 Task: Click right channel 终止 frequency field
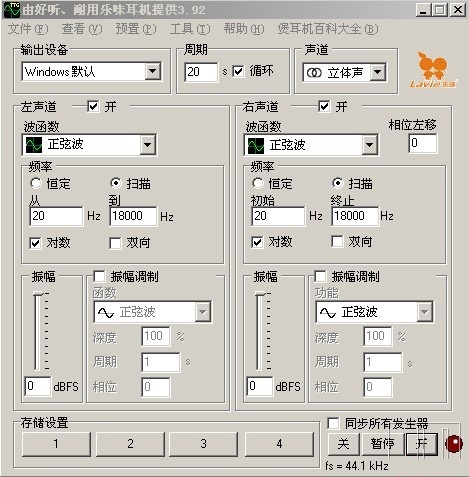355,216
